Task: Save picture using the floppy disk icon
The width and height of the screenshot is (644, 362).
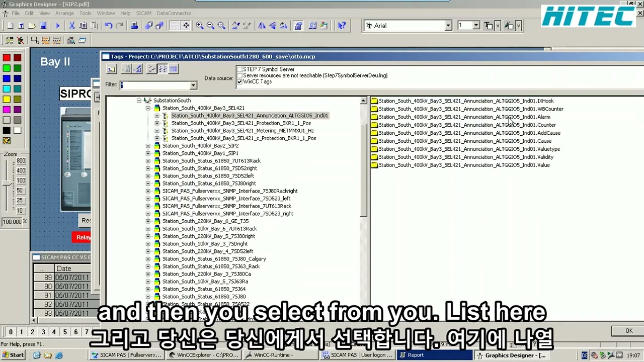Action: (x=43, y=26)
